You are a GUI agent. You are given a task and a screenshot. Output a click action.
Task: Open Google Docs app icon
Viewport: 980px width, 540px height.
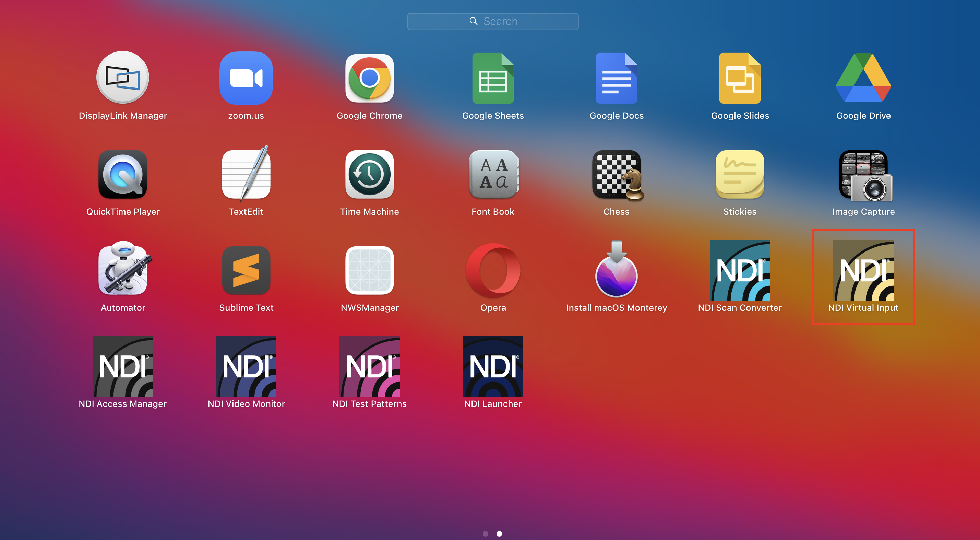pyautogui.click(x=616, y=78)
